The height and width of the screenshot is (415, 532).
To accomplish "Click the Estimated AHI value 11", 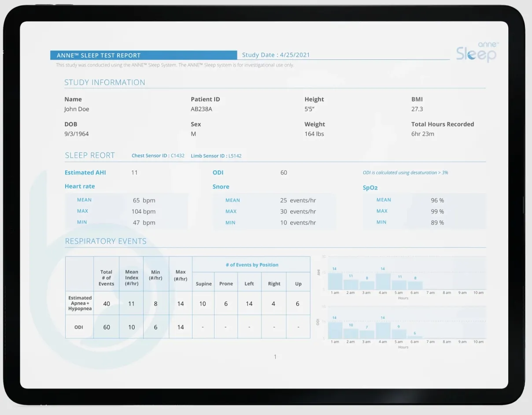I will (134, 173).
